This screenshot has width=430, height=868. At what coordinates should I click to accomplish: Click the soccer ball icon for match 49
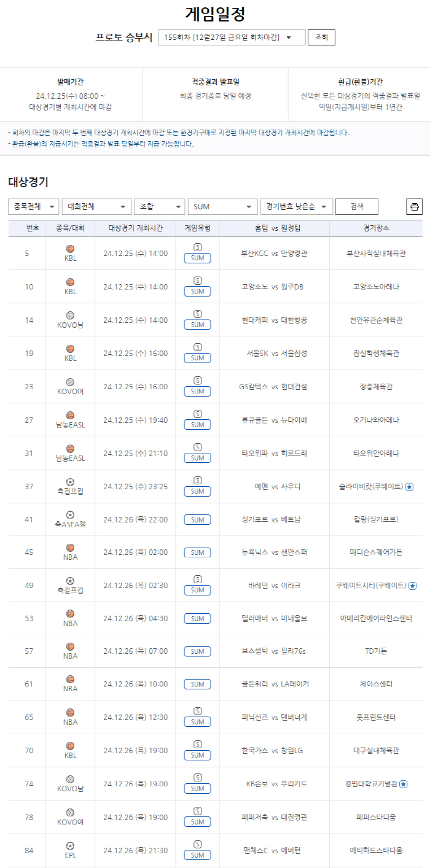(x=70, y=581)
